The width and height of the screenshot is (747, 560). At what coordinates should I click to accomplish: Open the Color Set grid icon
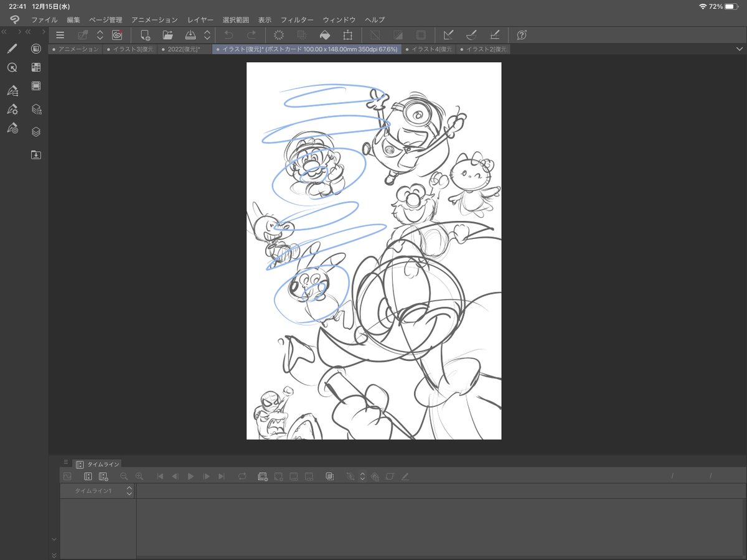(x=36, y=67)
